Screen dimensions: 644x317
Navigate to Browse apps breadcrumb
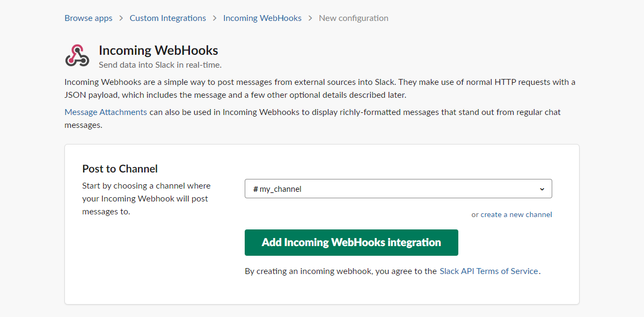(x=88, y=18)
